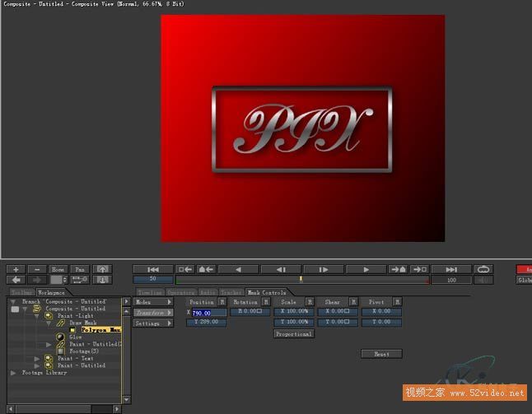The height and width of the screenshot is (414, 532).
Task: Open the Tracker tab
Action: (x=231, y=292)
